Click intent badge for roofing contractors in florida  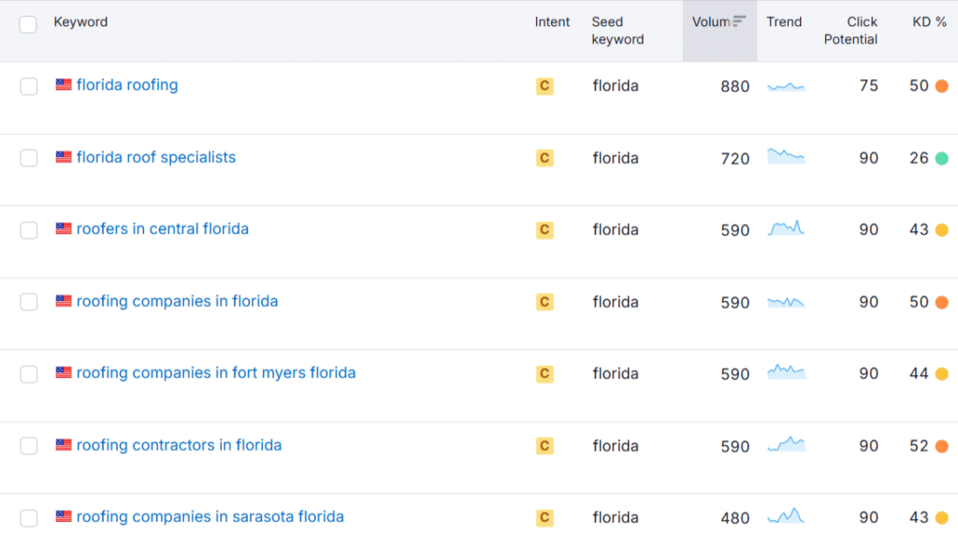544,446
